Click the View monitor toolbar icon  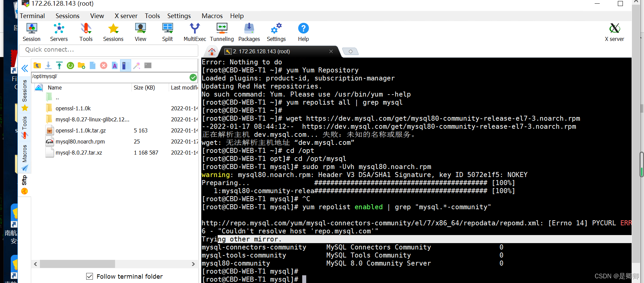point(141,33)
